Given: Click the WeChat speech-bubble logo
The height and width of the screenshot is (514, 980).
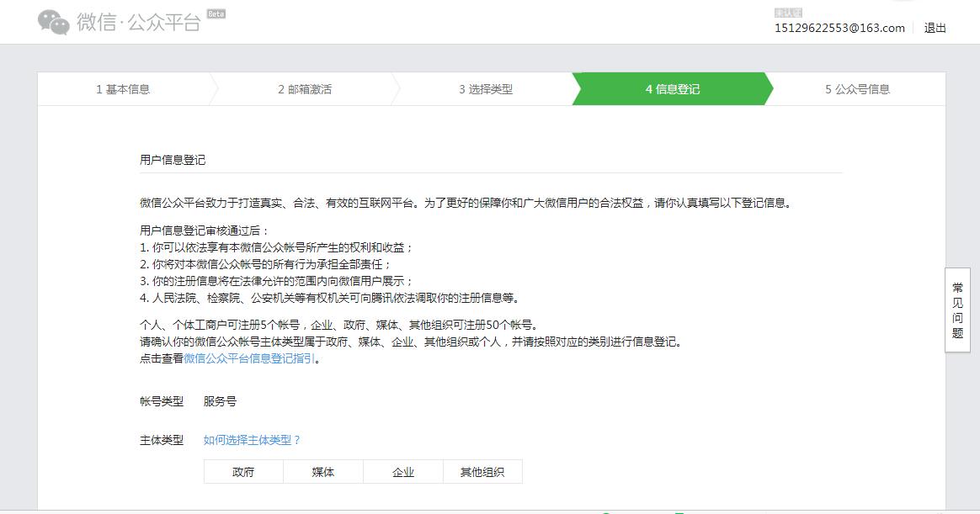Looking at the screenshot, I should tap(53, 23).
